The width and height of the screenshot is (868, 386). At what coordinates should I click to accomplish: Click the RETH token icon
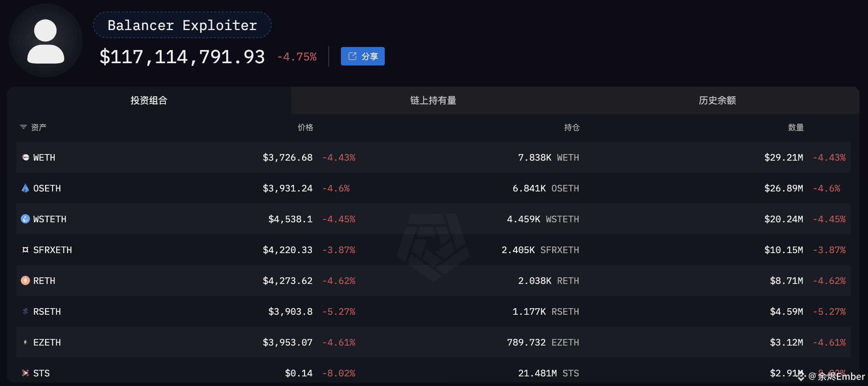25,280
